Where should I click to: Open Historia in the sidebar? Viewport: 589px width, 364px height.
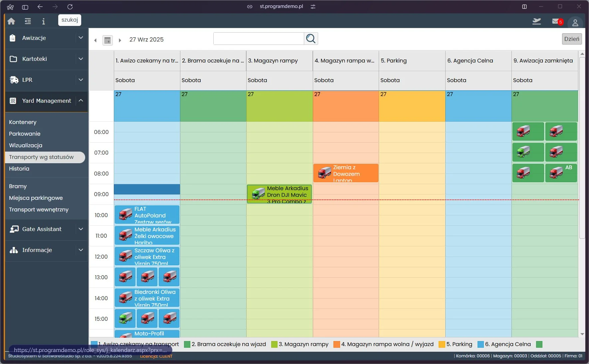tap(19, 169)
